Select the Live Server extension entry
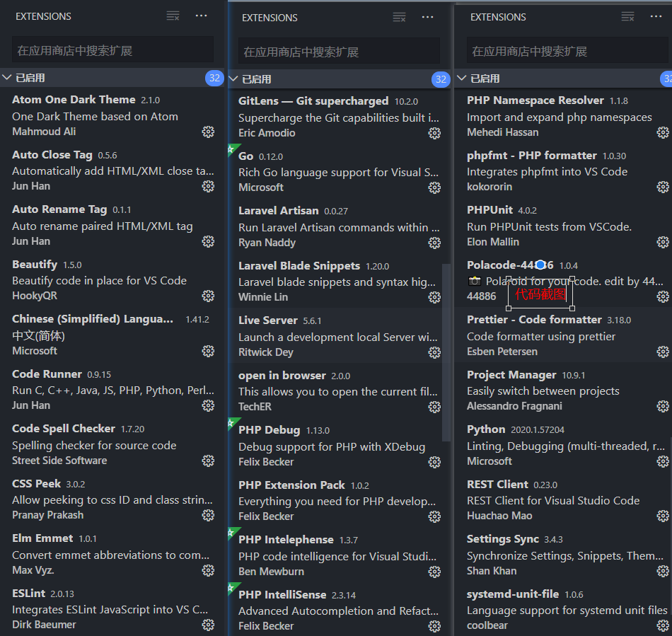 pyautogui.click(x=339, y=336)
